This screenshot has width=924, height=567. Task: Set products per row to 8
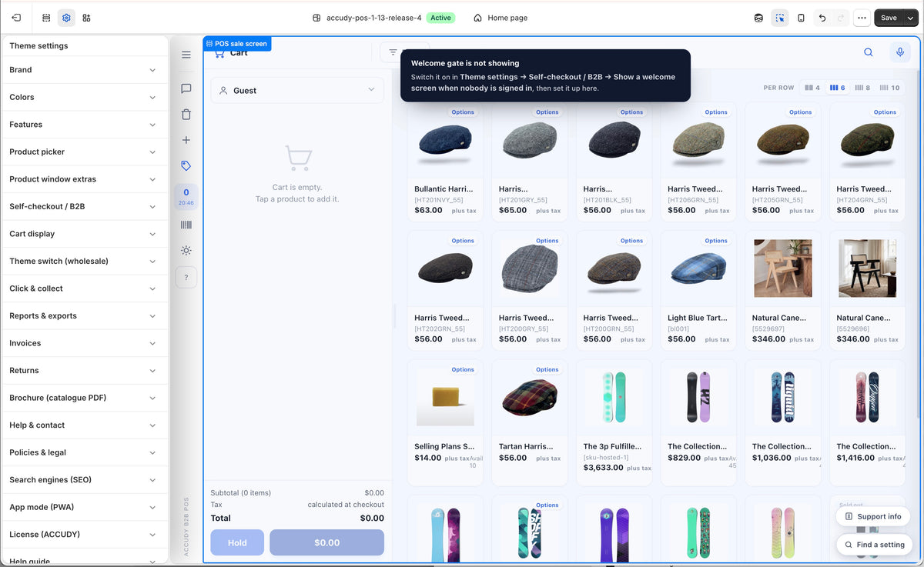pos(862,88)
